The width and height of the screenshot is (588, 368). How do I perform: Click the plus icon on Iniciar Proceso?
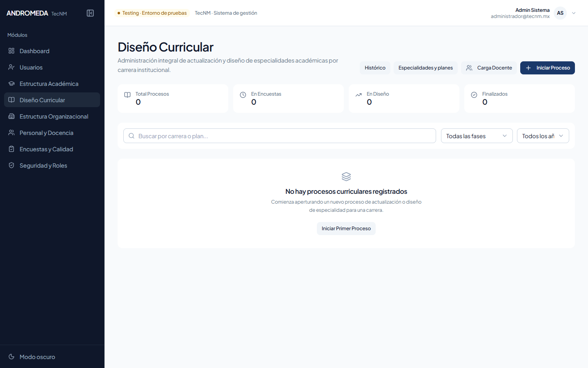pyautogui.click(x=528, y=68)
